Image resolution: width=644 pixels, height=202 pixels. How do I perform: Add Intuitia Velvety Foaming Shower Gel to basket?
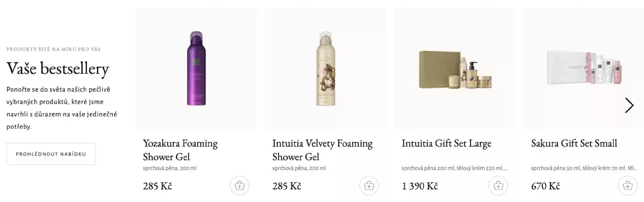pyautogui.click(x=369, y=186)
